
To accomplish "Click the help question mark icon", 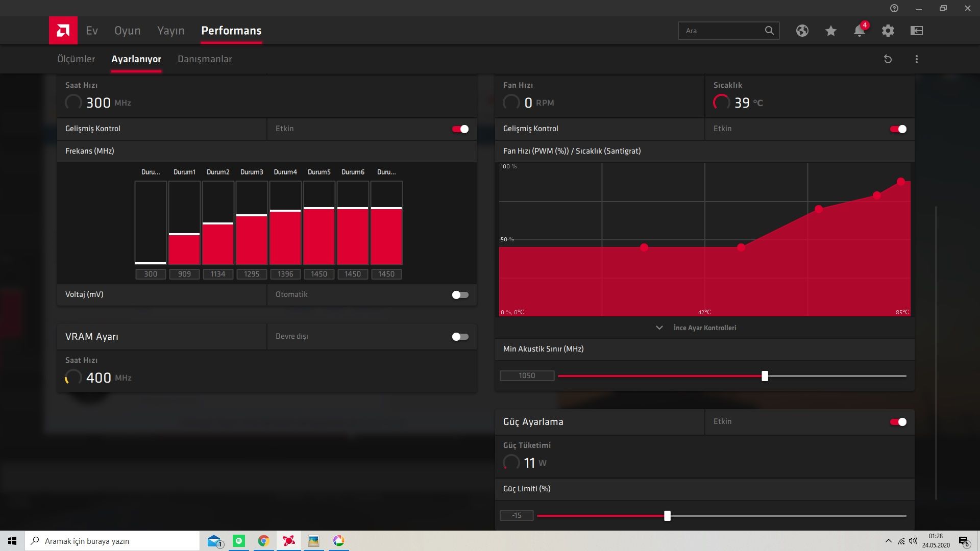I will pyautogui.click(x=894, y=8).
